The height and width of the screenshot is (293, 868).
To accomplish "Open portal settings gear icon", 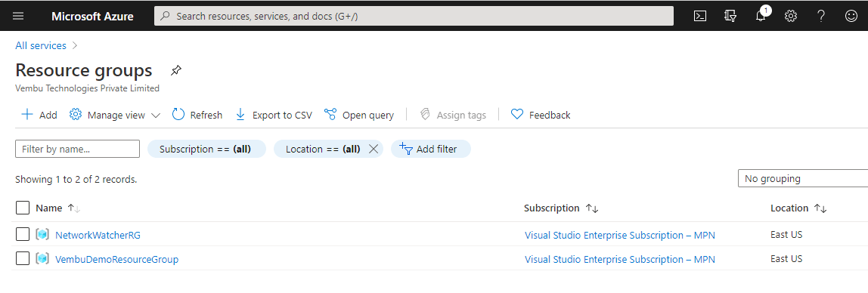I will click(x=791, y=16).
